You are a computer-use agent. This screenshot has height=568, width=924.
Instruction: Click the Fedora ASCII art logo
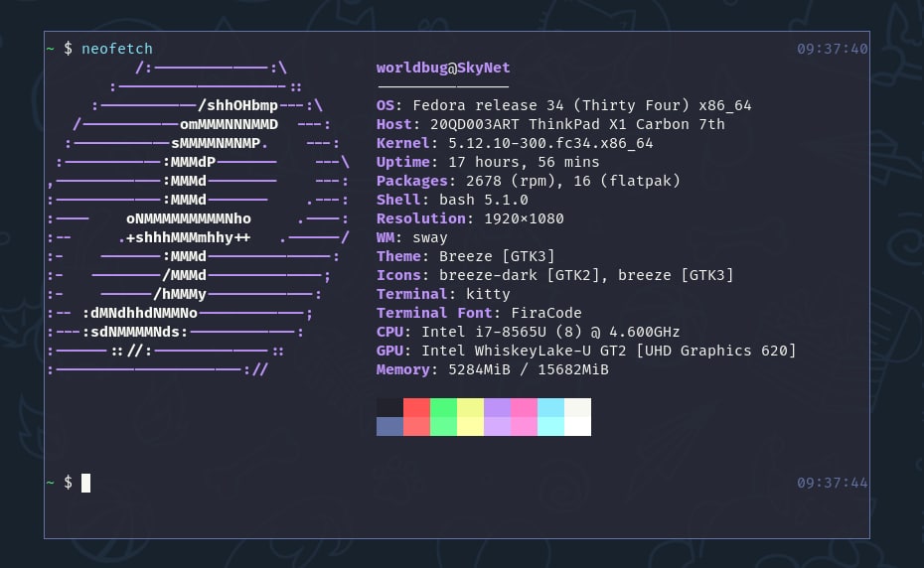point(199,218)
